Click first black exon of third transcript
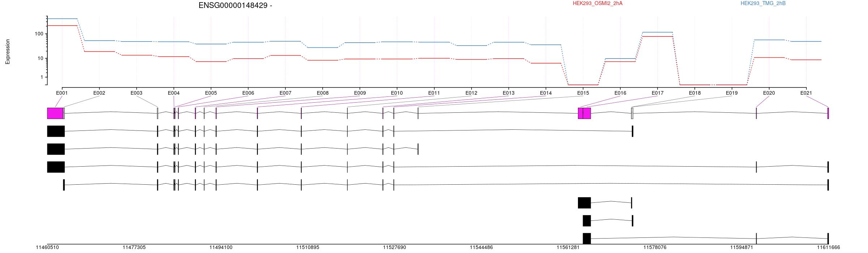Screen dimensions: 868x253 coord(56,167)
